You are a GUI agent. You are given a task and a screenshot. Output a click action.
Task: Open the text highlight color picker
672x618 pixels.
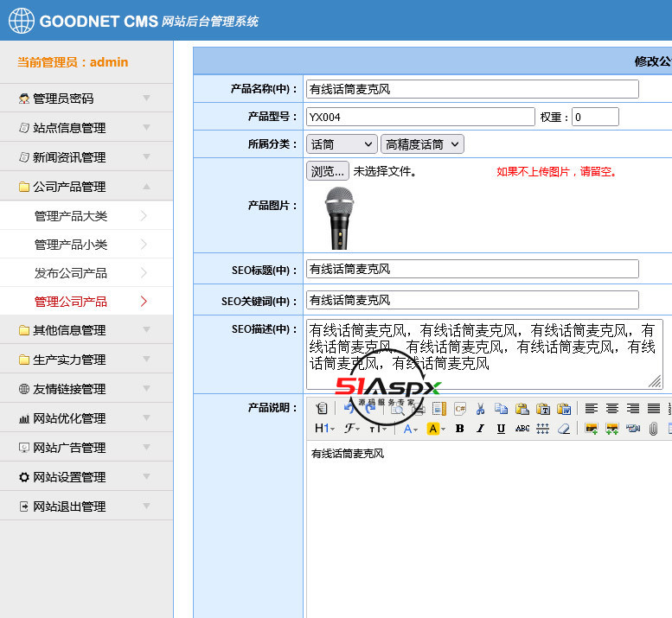(x=436, y=429)
